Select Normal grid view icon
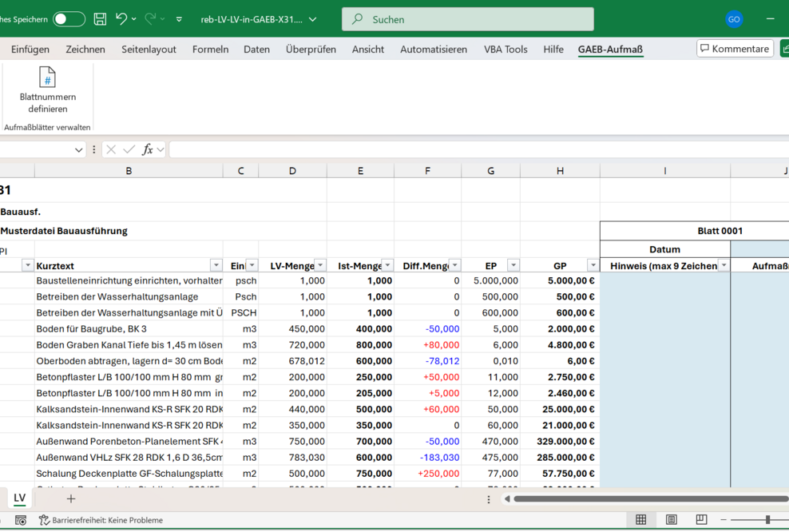 [640, 520]
